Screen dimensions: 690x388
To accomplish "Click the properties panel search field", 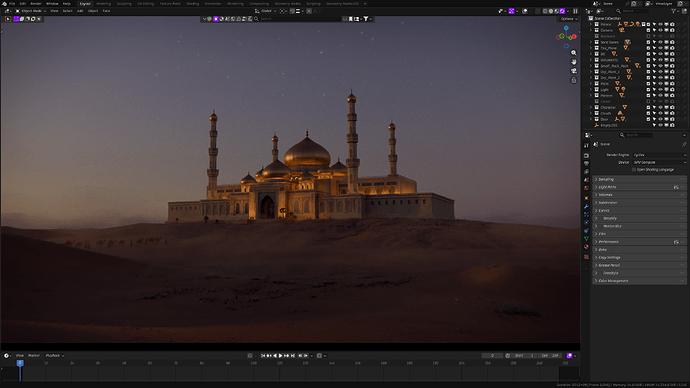I will tap(636, 135).
